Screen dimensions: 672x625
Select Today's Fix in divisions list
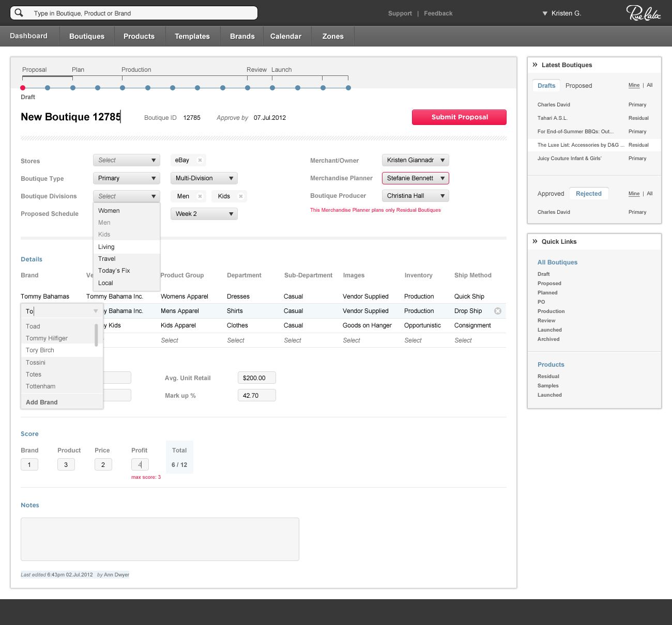click(x=127, y=271)
